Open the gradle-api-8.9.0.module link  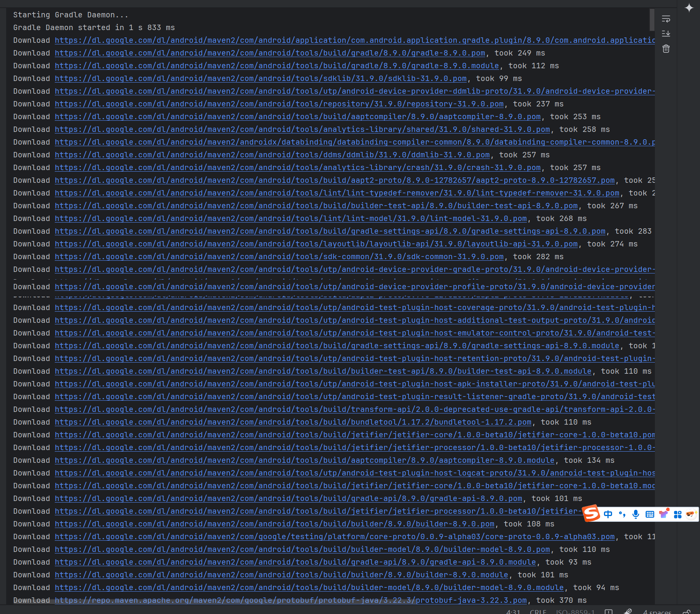click(295, 562)
